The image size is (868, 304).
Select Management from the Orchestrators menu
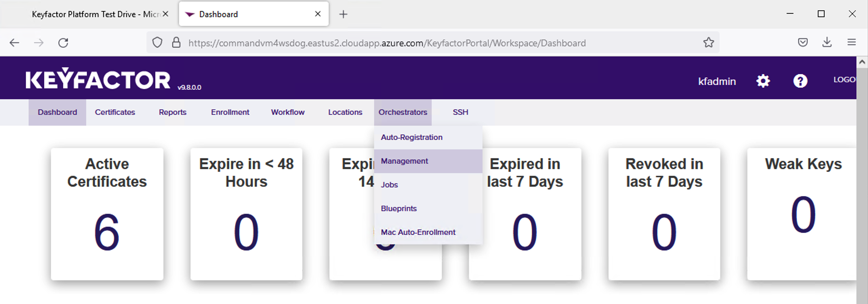point(404,161)
